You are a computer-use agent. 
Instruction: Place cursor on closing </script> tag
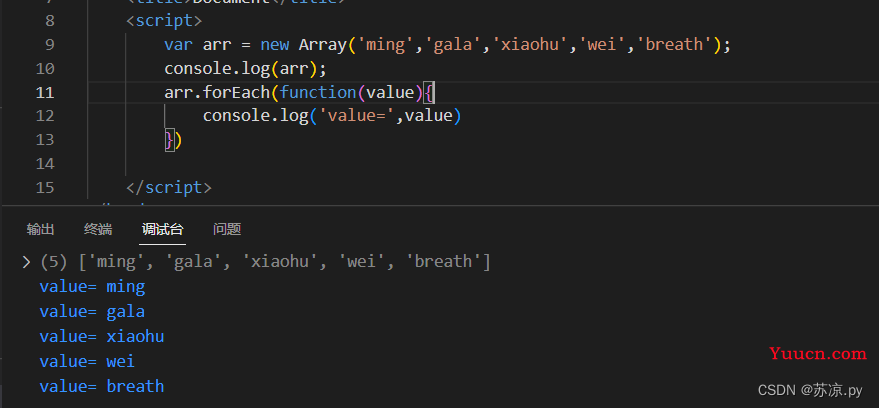[x=169, y=188]
